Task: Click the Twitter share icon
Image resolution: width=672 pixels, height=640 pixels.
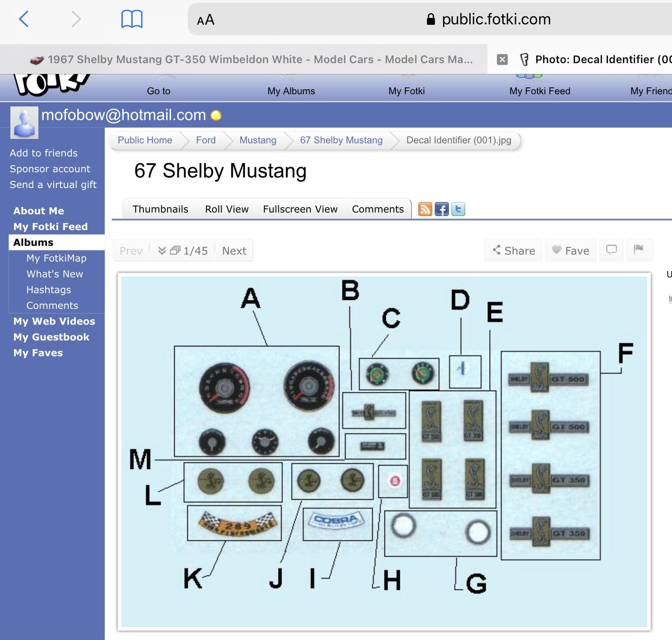Action: 458,209
